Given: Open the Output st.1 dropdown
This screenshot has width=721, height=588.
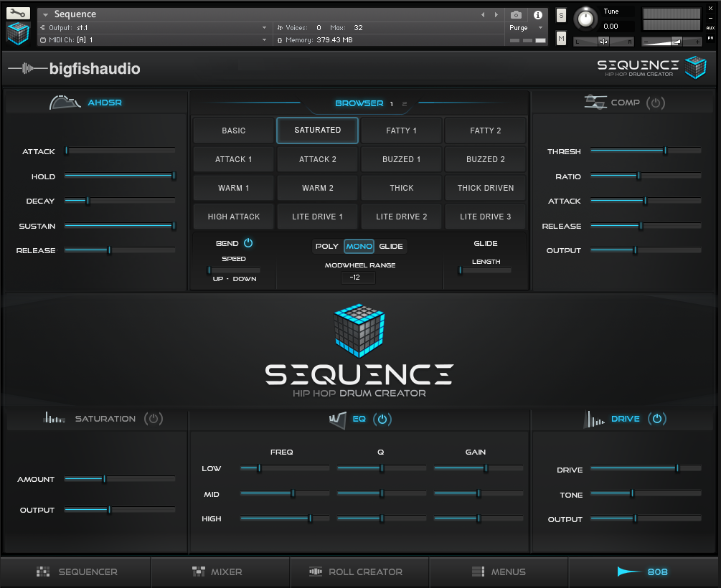Looking at the screenshot, I should tap(154, 27).
